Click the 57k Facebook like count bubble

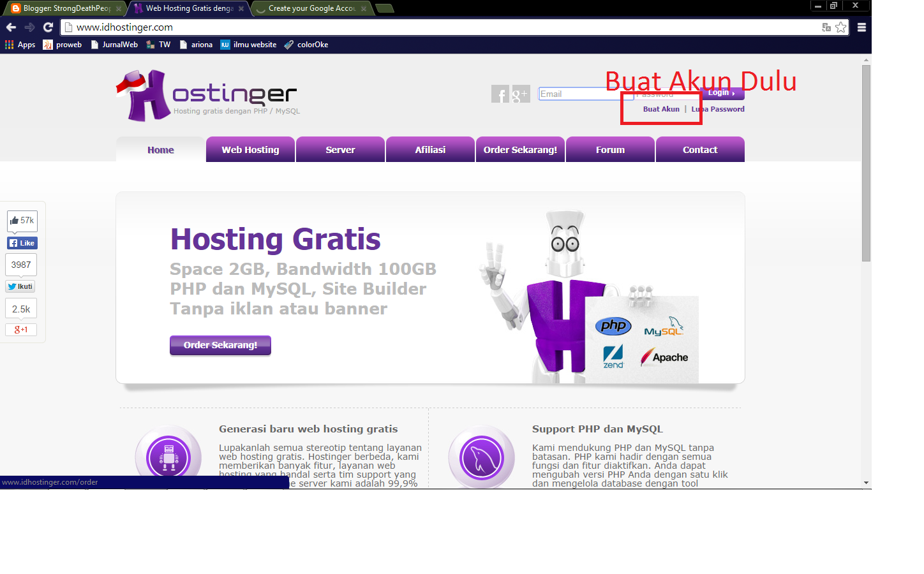(x=22, y=221)
